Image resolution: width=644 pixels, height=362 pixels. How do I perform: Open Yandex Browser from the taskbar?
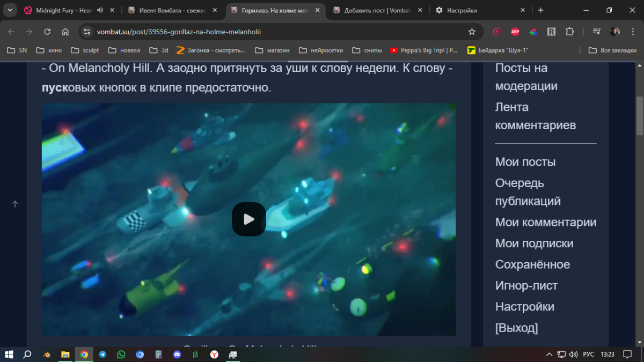coord(214,354)
